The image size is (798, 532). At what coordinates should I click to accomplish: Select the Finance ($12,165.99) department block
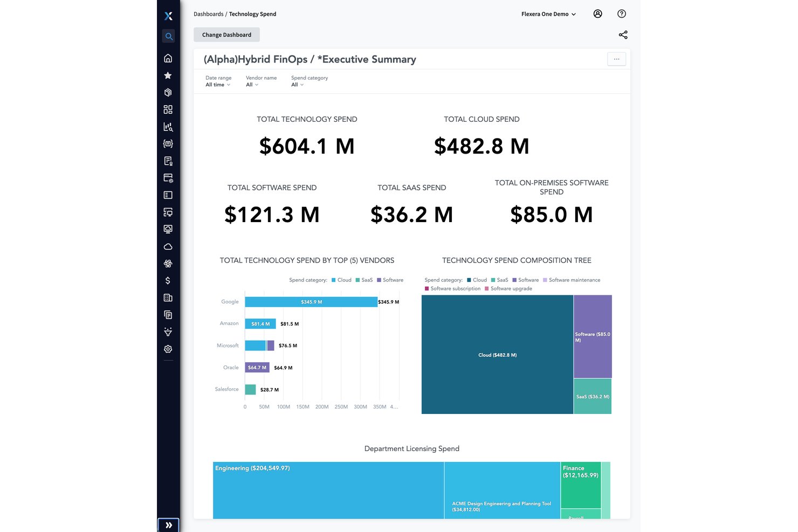click(581, 485)
